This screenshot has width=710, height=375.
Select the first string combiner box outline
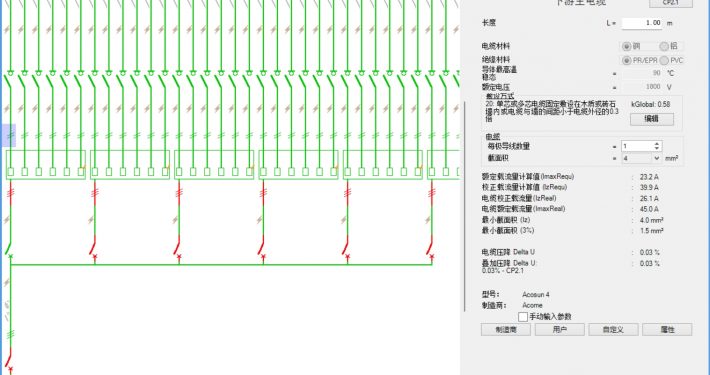pyautogui.click(x=46, y=165)
